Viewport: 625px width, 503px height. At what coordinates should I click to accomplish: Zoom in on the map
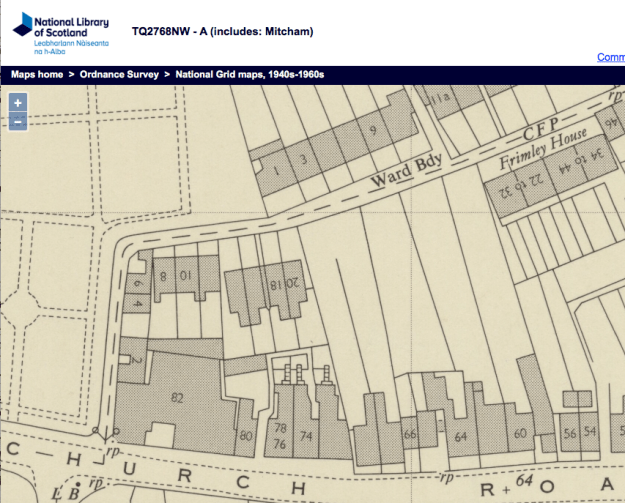click(18, 103)
